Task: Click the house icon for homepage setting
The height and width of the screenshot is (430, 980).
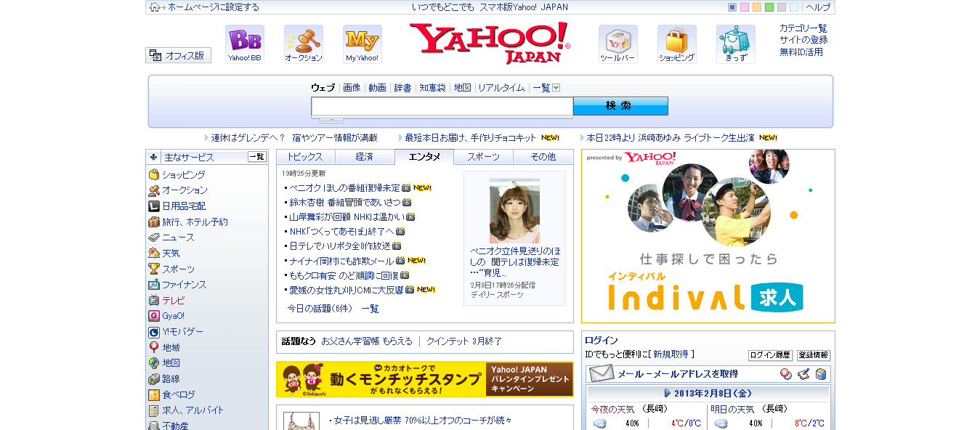Action: click(155, 7)
